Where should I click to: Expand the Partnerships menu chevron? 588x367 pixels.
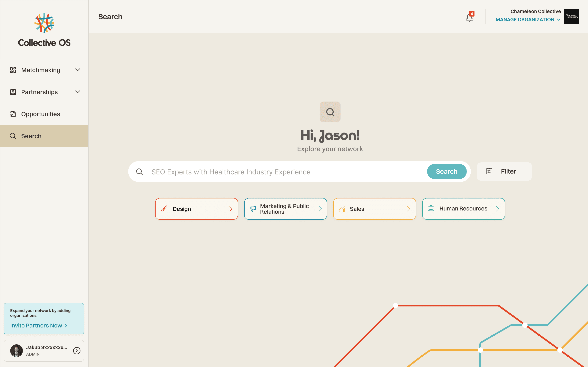(78, 92)
